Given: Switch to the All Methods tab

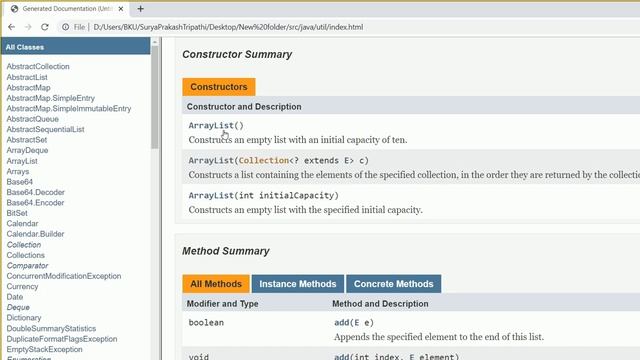Looking at the screenshot, I should pos(216,284).
